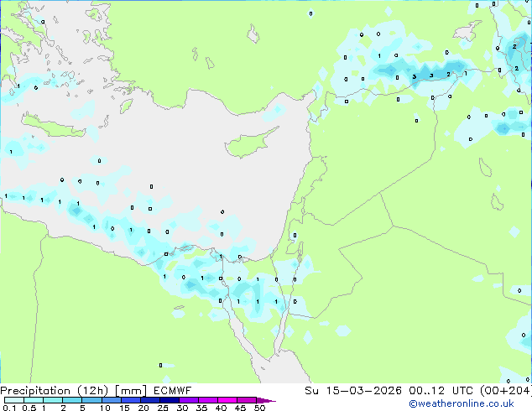Click the '10' legend value label

coord(105,408)
